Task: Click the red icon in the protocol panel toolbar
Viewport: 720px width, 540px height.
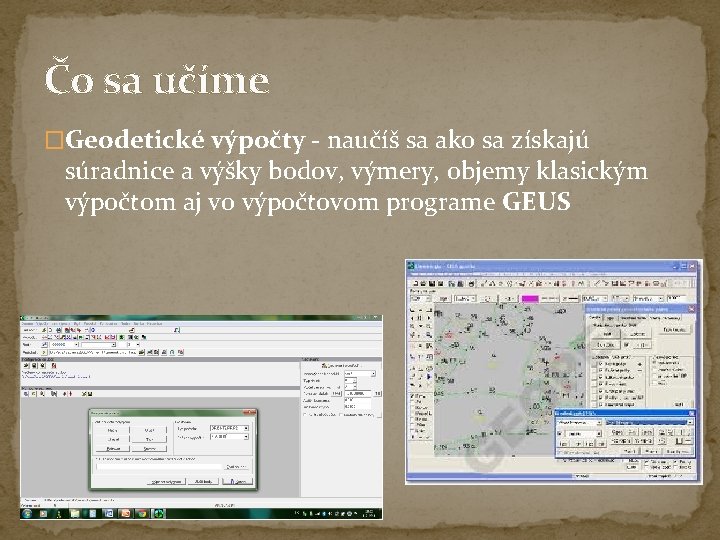Action: [x=54, y=366]
